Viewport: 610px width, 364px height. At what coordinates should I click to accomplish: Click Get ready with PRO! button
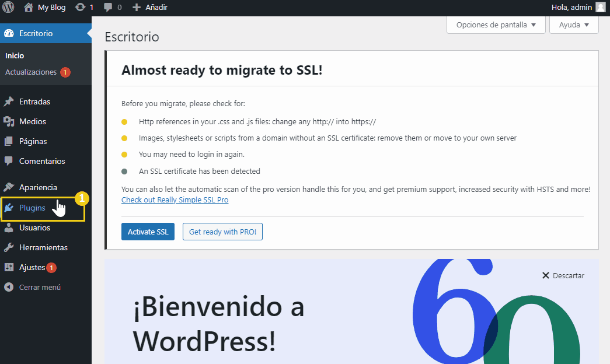click(x=222, y=232)
